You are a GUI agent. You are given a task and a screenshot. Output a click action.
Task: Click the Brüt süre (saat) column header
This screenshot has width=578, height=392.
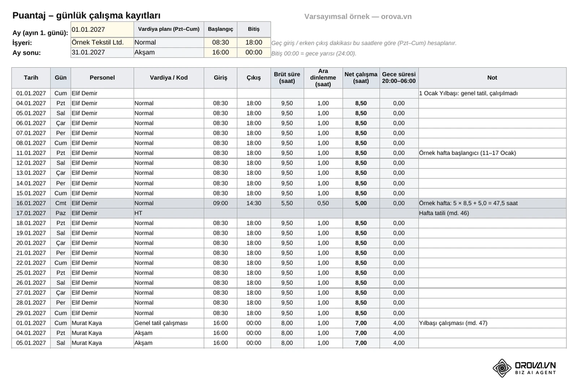coord(287,78)
